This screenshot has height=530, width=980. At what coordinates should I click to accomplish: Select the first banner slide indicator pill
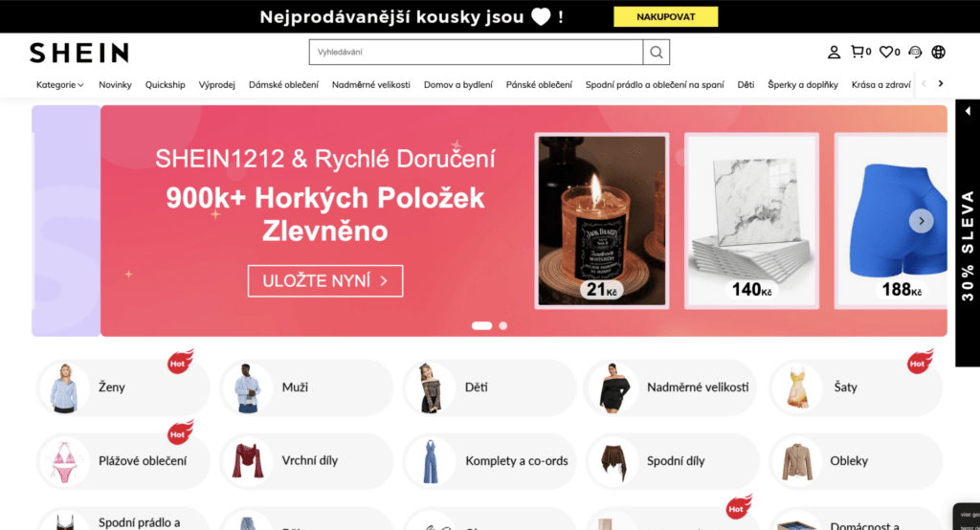click(482, 325)
